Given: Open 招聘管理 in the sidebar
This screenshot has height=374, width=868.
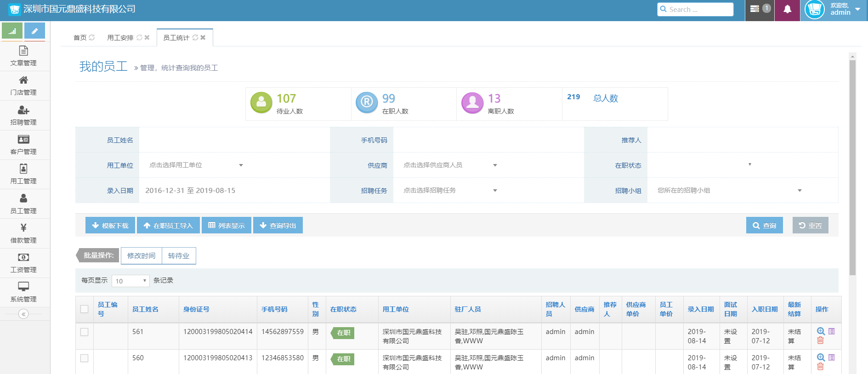Looking at the screenshot, I should click(x=23, y=115).
